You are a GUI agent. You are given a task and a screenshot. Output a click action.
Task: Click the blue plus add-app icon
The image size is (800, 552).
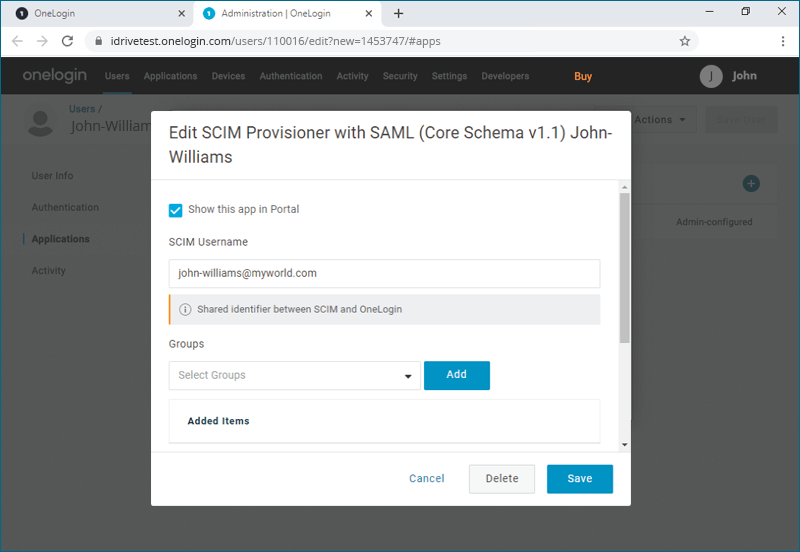pyautogui.click(x=751, y=184)
